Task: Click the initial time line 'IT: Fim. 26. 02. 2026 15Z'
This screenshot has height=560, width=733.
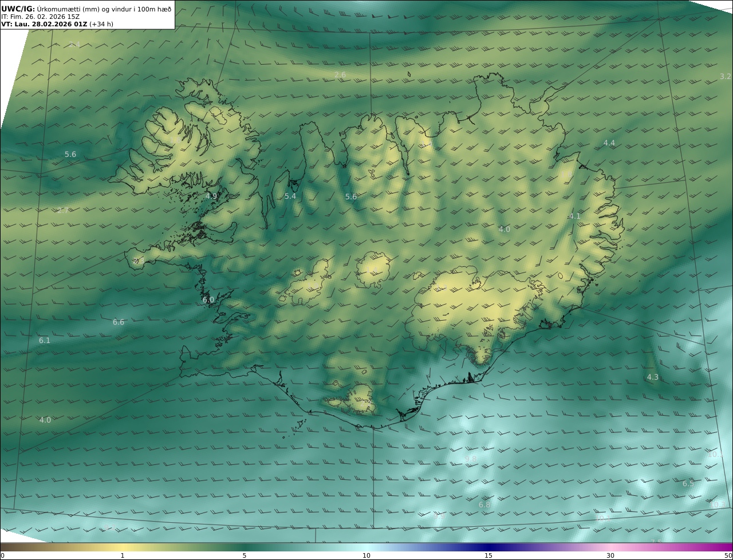Action: point(40,17)
